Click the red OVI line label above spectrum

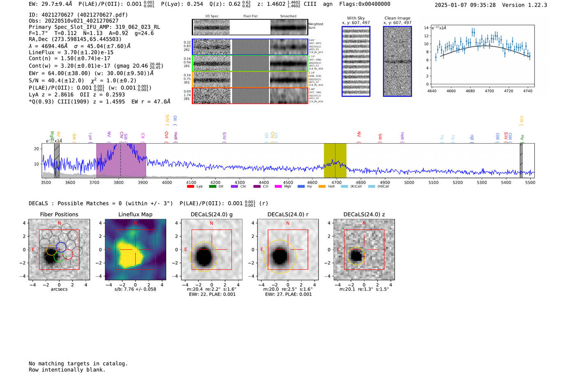pyautogui.click(x=166, y=136)
